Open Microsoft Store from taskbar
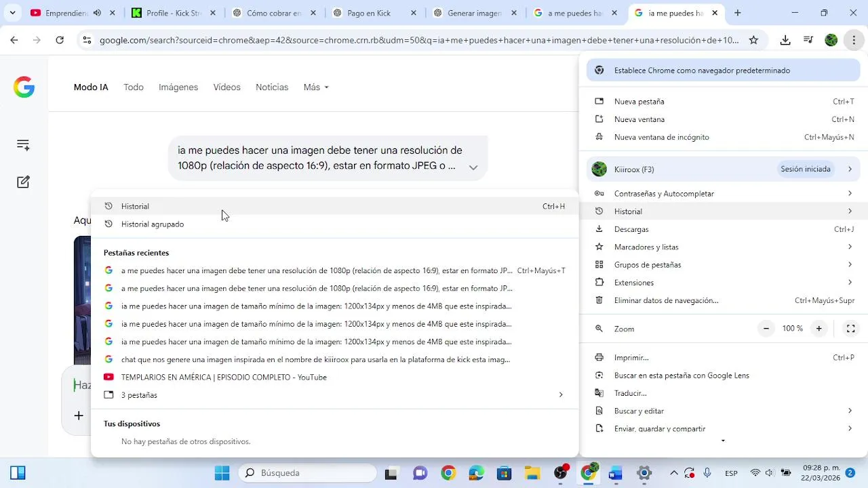This screenshot has width=868, height=488. 504,473
